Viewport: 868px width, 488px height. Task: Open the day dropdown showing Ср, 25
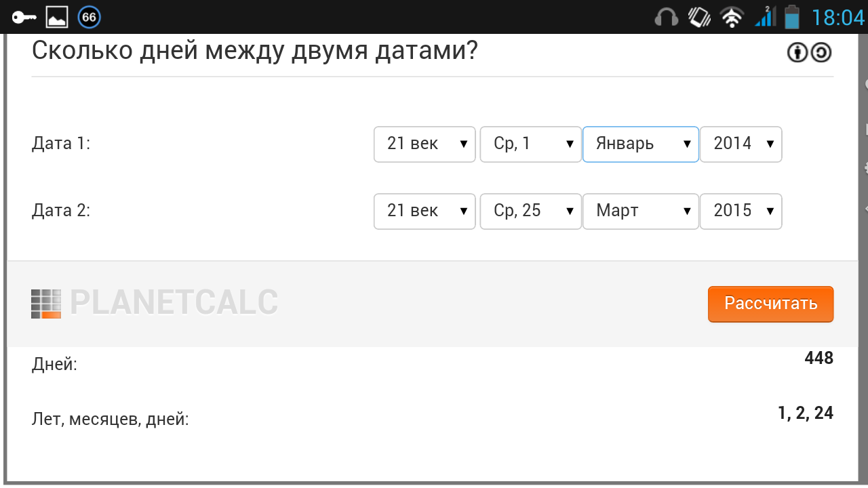[531, 211]
